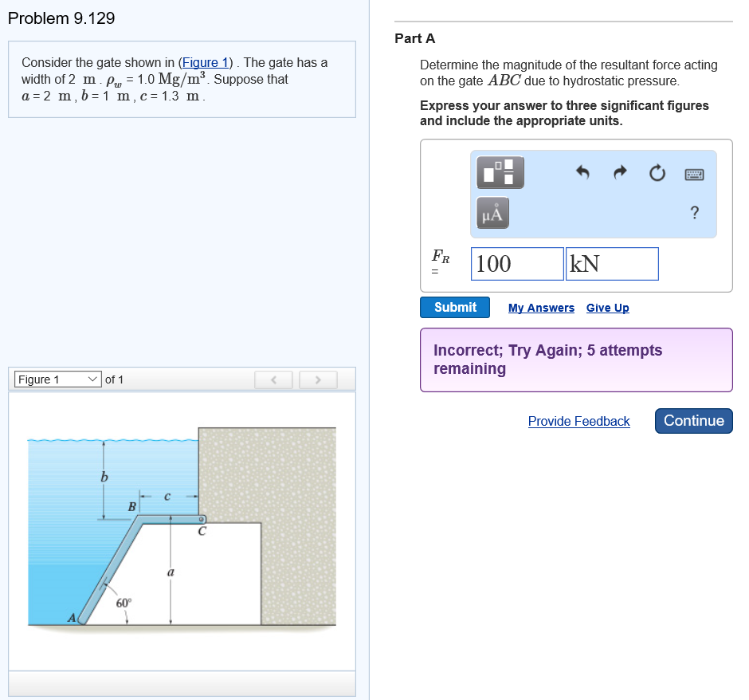Open the on-screen keyboard icon
This screenshot has width=749, height=700.
tap(694, 172)
